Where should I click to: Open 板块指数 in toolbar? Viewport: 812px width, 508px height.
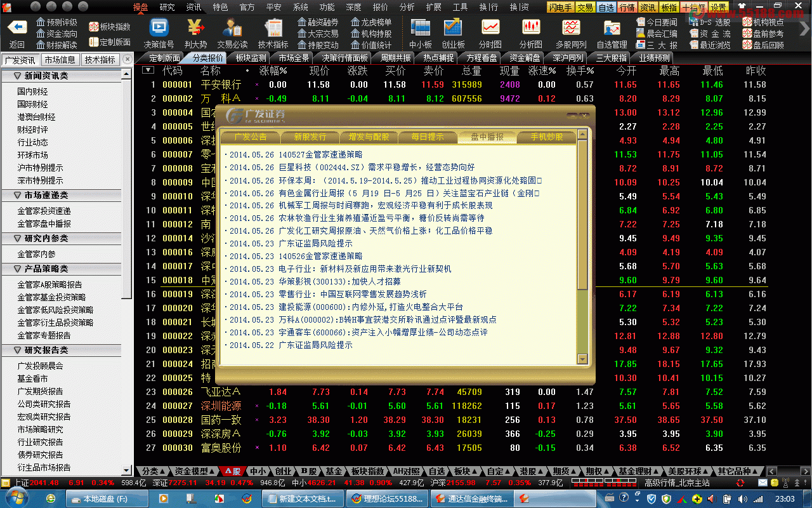coord(110,27)
